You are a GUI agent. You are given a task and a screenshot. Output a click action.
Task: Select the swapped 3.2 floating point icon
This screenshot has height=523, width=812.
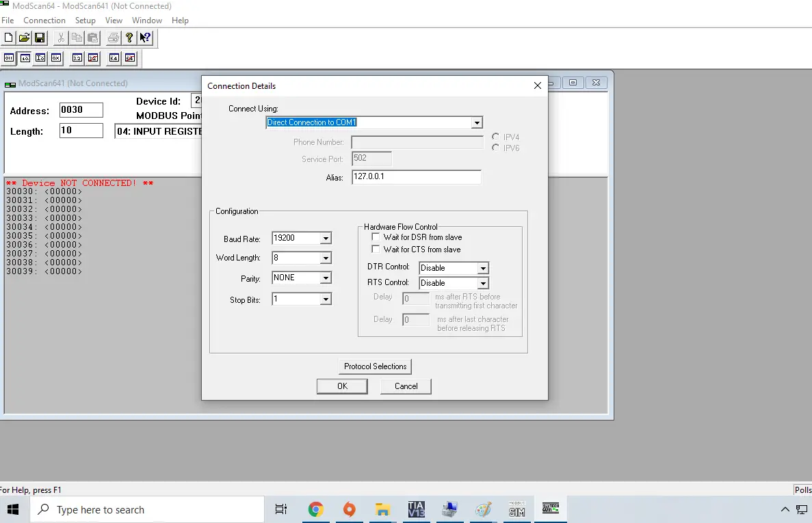93,58
